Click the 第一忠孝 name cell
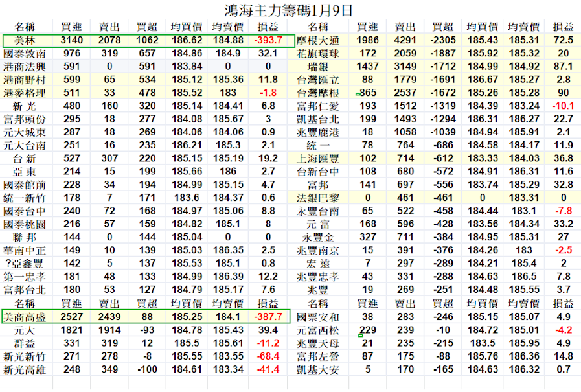The image size is (581, 392). point(25,277)
